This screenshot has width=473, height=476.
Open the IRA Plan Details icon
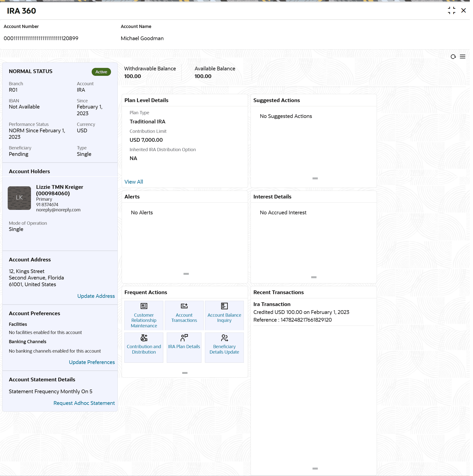point(184,338)
